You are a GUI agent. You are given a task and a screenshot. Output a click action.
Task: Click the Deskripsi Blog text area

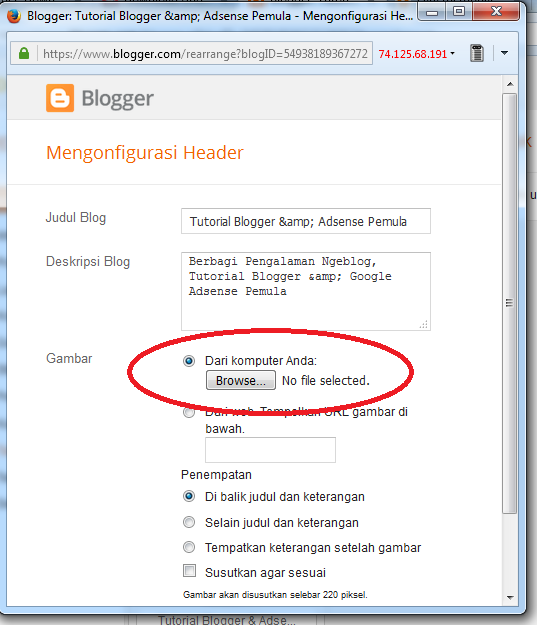pos(306,291)
